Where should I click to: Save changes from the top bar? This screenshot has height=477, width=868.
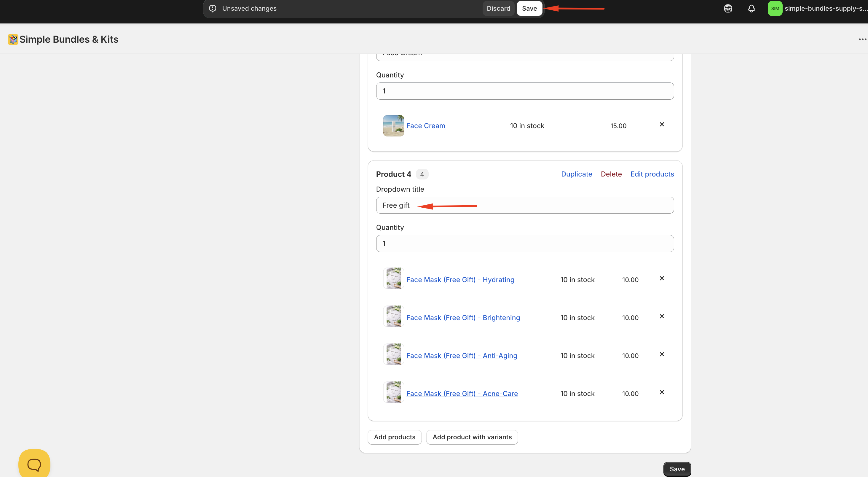point(529,8)
